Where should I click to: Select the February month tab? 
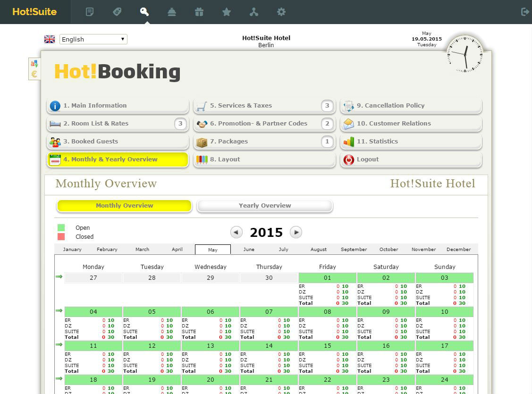click(x=107, y=249)
